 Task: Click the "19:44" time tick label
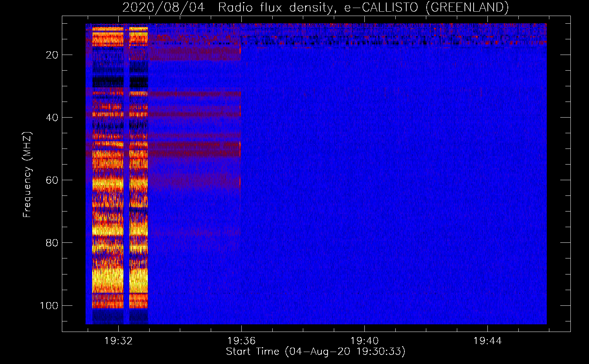click(x=487, y=341)
